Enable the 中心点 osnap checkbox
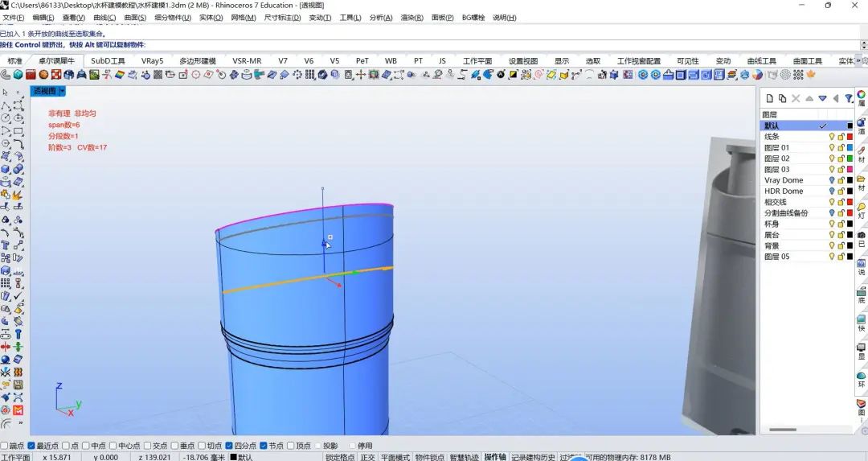Image resolution: width=868 pixels, height=461 pixels. click(x=113, y=446)
